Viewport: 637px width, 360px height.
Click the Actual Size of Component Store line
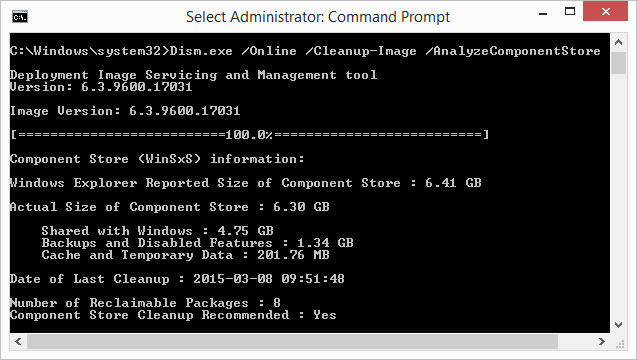coord(170,207)
